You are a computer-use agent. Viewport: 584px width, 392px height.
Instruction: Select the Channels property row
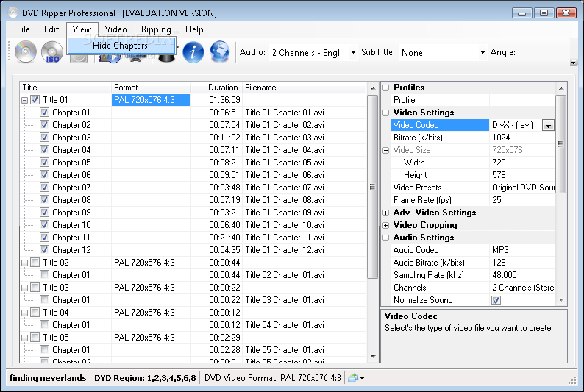pyautogui.click(x=473, y=288)
